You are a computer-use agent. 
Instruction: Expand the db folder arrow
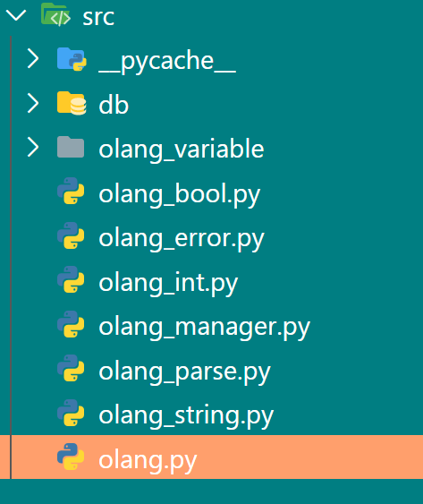(33, 103)
